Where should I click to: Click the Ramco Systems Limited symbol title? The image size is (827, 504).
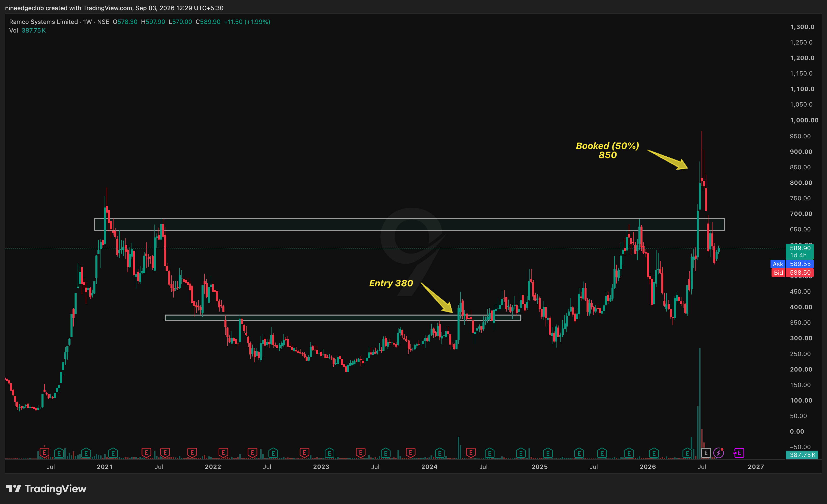point(43,22)
